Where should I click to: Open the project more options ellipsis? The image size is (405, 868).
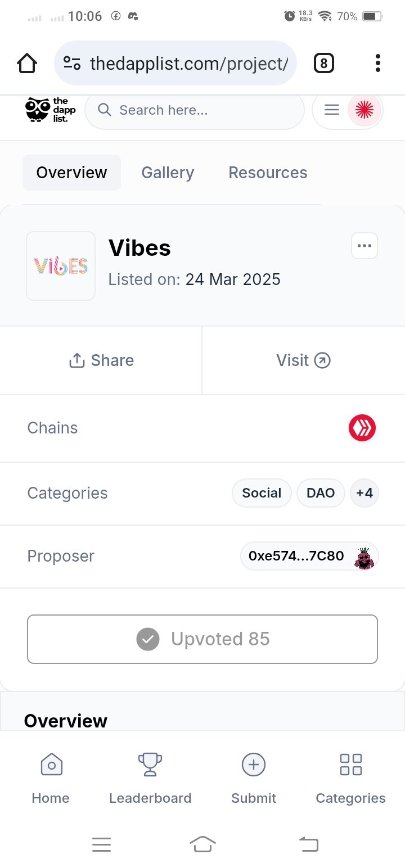pyautogui.click(x=364, y=246)
